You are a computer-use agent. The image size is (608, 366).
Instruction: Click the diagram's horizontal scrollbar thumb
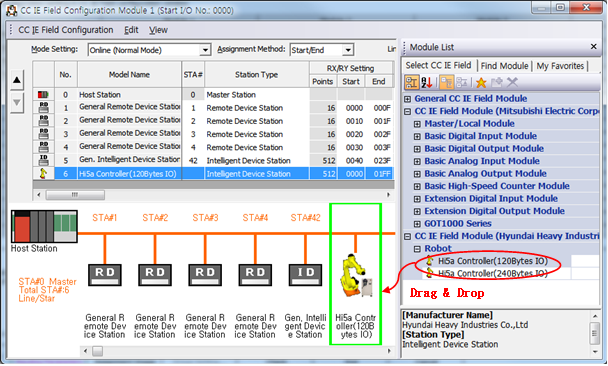[x=97, y=351]
